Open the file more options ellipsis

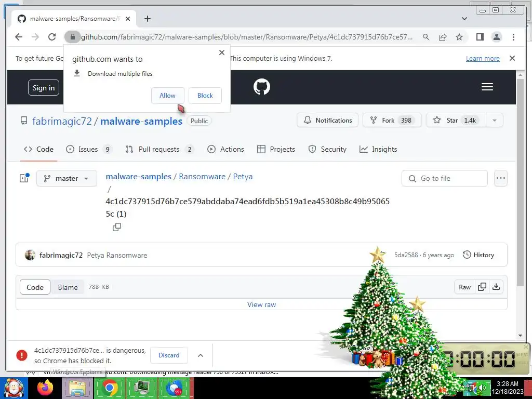[501, 178]
